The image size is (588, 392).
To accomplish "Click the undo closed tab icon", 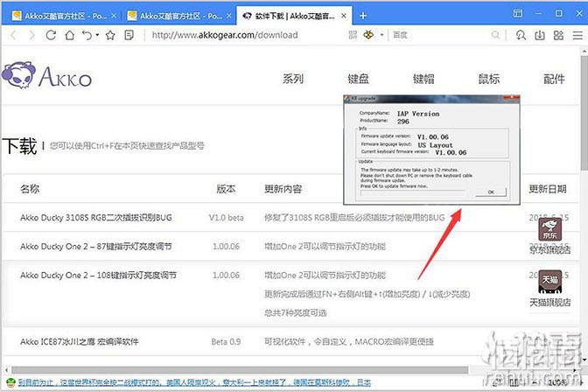I will click(x=87, y=35).
